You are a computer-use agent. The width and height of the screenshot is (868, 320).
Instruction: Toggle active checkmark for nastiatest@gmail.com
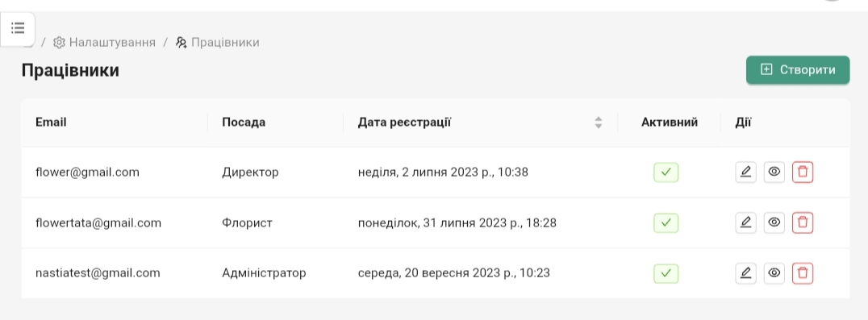(x=666, y=273)
